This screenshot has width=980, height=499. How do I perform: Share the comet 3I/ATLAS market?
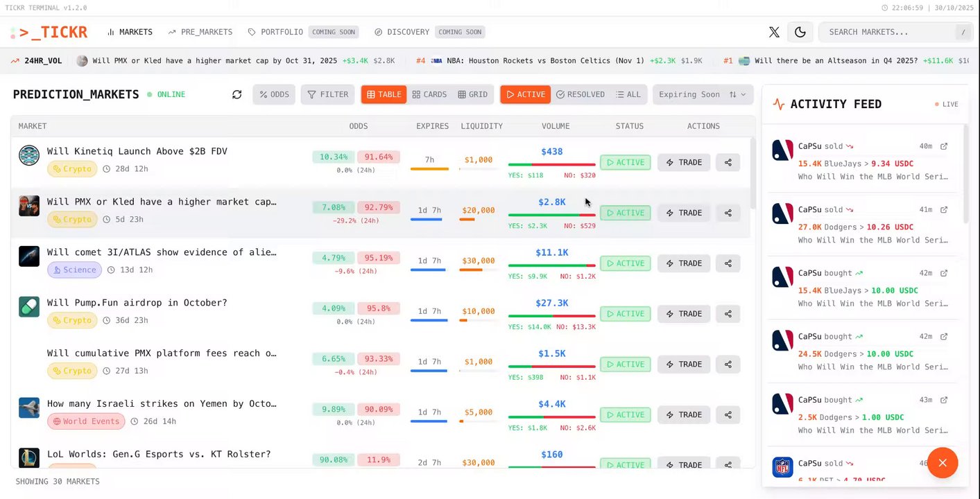(x=728, y=263)
